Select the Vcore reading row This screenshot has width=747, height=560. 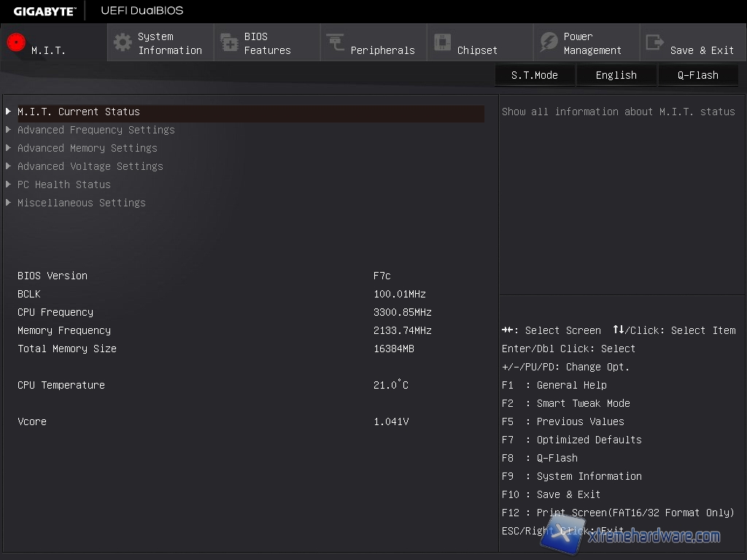212,421
